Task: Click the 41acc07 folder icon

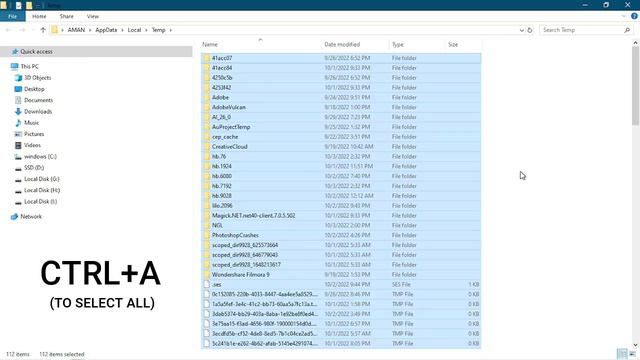Action: [x=207, y=58]
